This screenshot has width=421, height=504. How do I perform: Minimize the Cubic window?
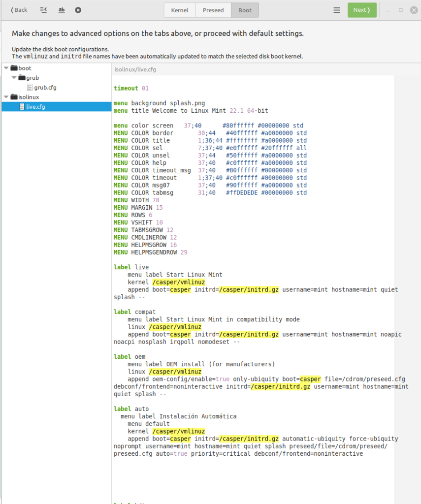pos(388,10)
